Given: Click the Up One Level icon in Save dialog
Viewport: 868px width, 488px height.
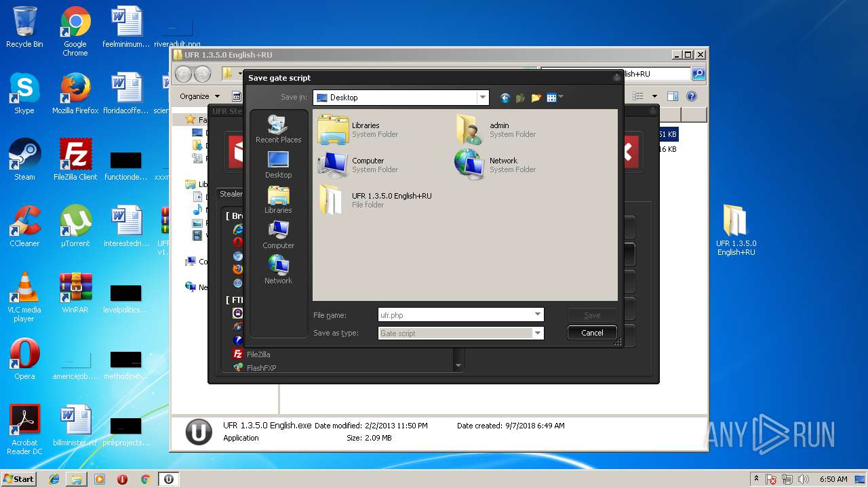Looking at the screenshot, I should (520, 98).
